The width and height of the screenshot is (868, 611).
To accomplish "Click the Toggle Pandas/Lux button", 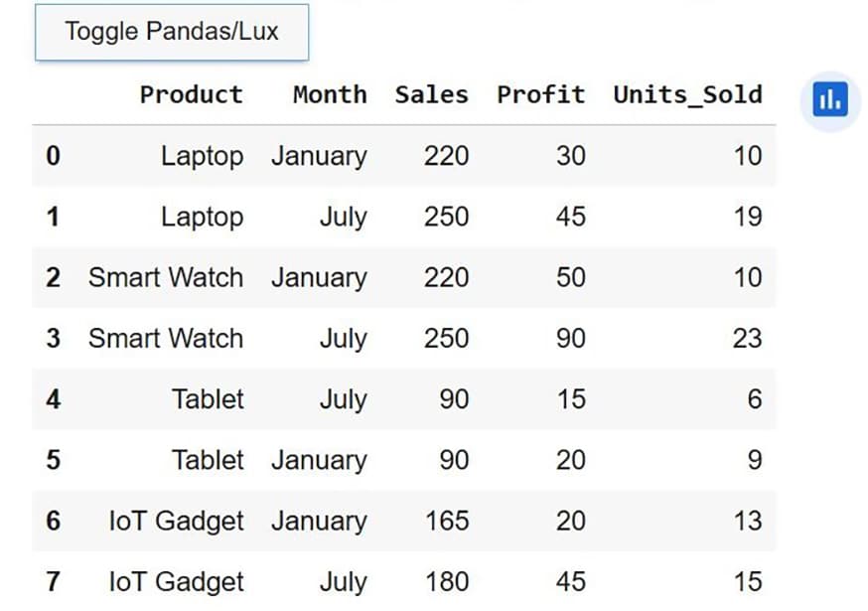I will tap(172, 32).
